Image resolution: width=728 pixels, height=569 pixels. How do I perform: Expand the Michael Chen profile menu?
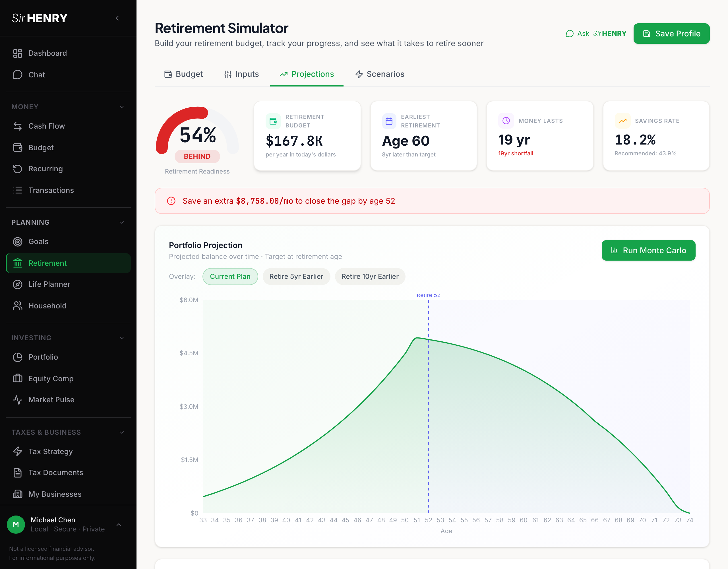click(x=119, y=525)
